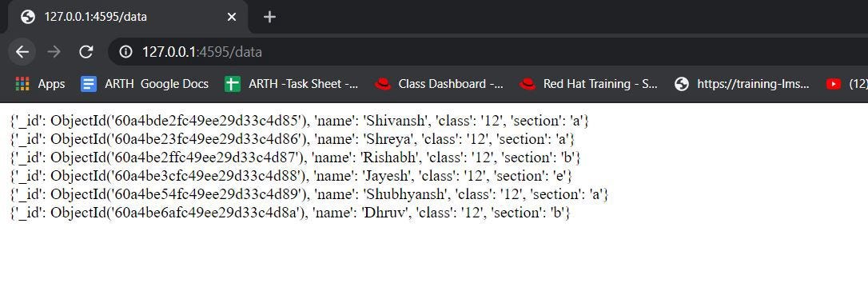Open ARTH -Task Sheet bookmark
868x299 pixels.
click(292, 84)
